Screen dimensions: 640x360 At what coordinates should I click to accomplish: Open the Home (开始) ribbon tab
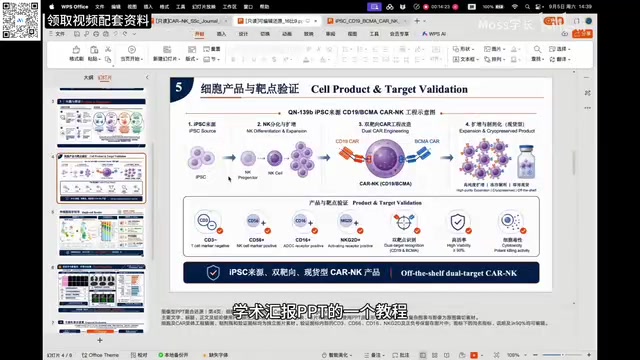click(x=199, y=34)
